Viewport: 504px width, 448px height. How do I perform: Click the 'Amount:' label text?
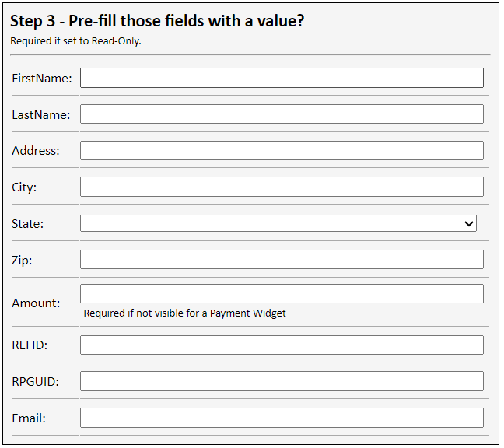click(36, 303)
